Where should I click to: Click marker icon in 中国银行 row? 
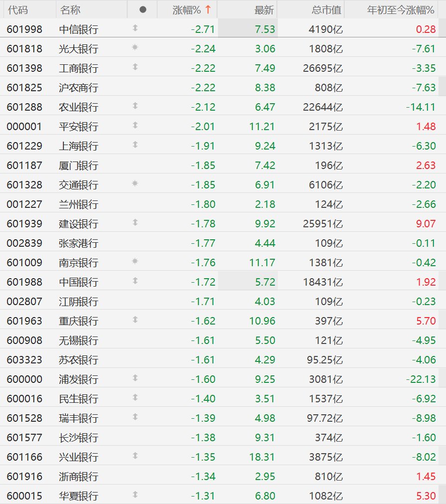(x=135, y=281)
